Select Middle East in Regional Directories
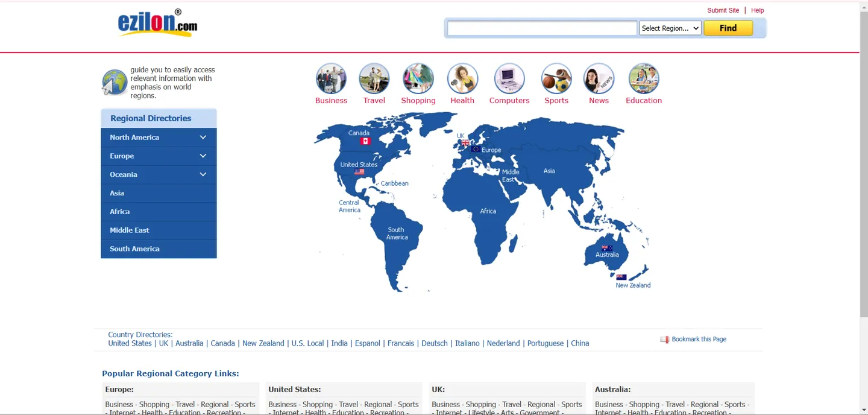Image resolution: width=868 pixels, height=415 pixels. click(159, 230)
